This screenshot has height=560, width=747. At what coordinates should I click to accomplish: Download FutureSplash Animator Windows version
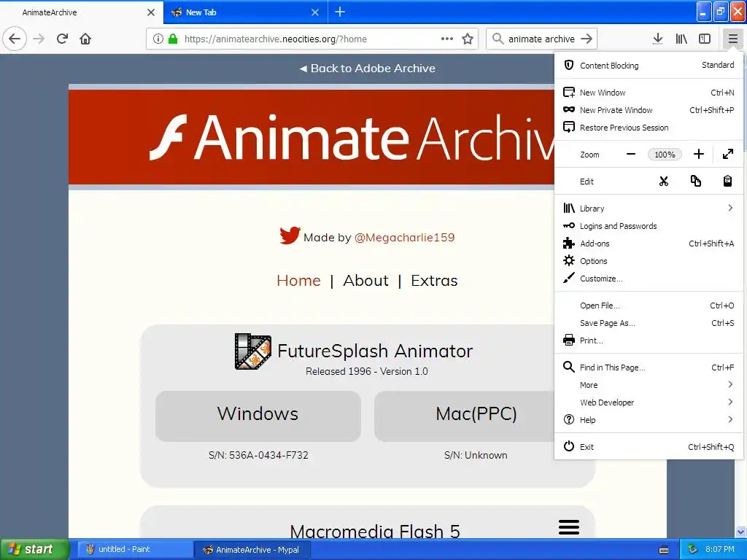(x=258, y=416)
